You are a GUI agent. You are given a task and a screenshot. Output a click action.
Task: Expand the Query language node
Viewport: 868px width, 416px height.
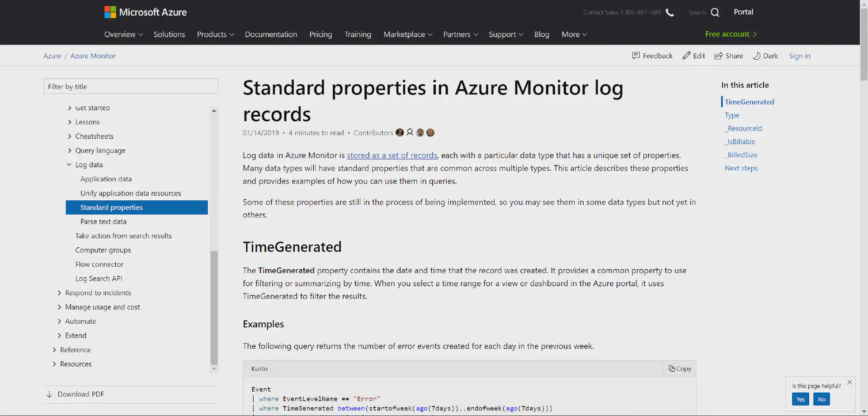click(x=70, y=151)
